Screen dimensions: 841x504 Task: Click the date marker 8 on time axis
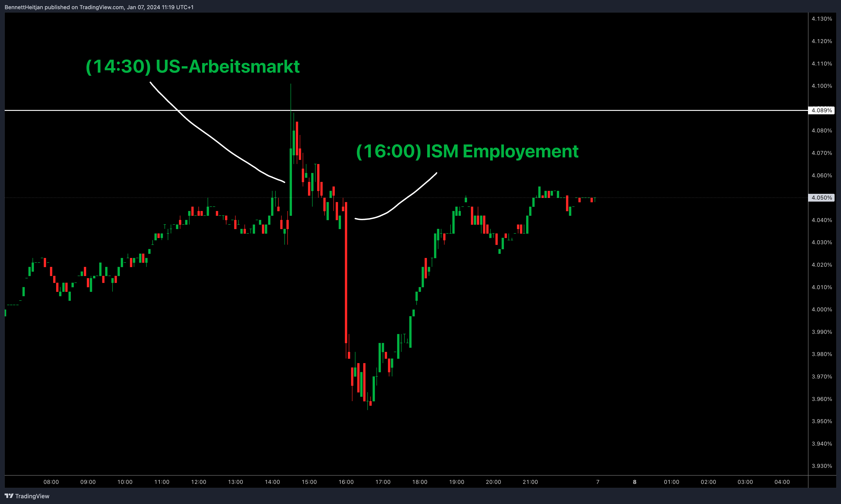[635, 482]
